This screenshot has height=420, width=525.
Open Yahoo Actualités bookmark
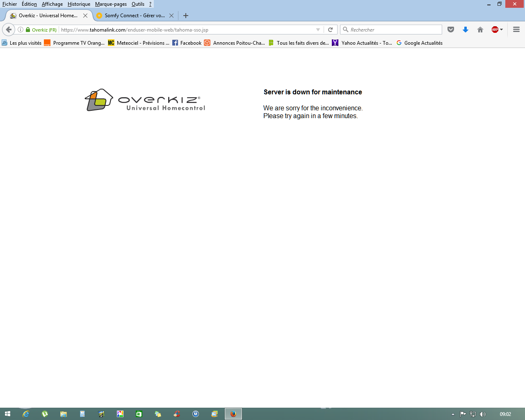point(362,43)
